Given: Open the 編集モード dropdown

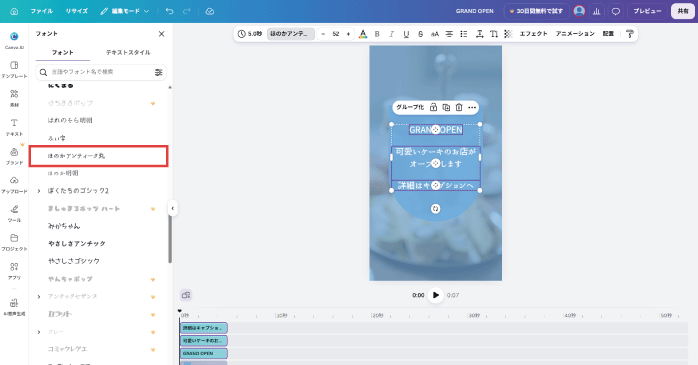Looking at the screenshot, I should coord(125,11).
